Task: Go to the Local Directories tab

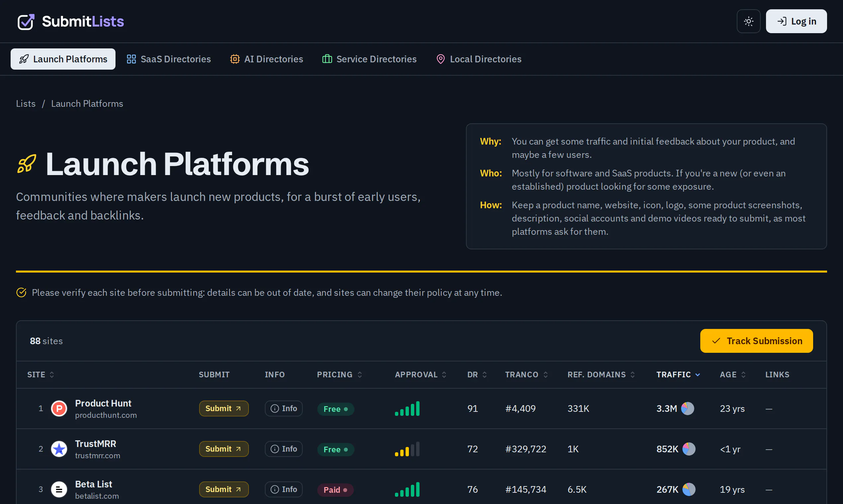Action: pos(479,59)
